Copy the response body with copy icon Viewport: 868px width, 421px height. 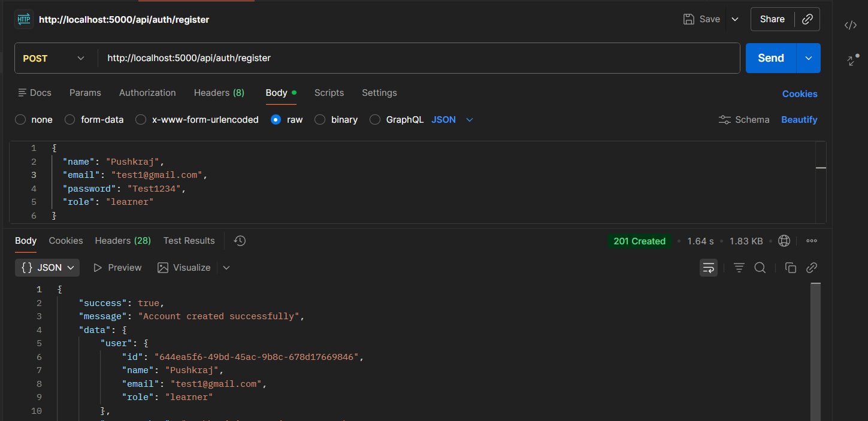(x=790, y=268)
